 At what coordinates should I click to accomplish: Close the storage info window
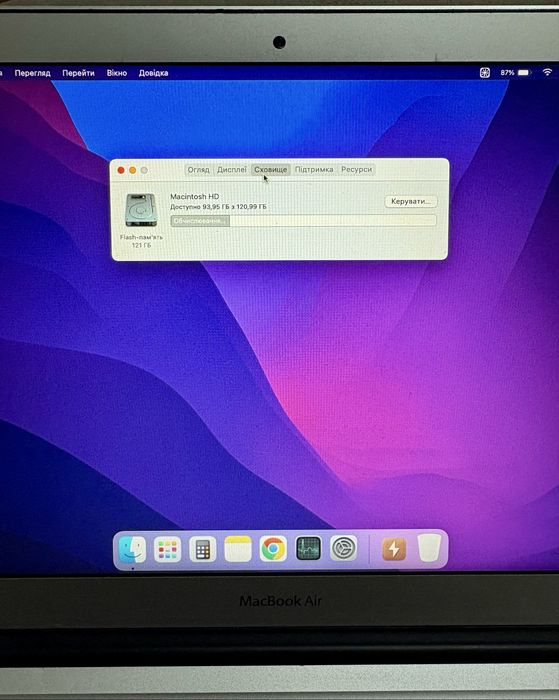121,170
